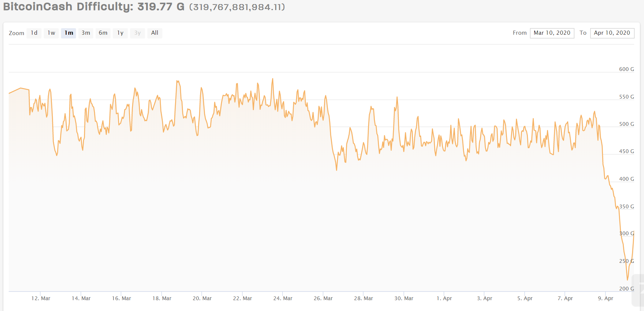Click the 450 G y-axis label
644x311 pixels.
pyautogui.click(x=626, y=151)
